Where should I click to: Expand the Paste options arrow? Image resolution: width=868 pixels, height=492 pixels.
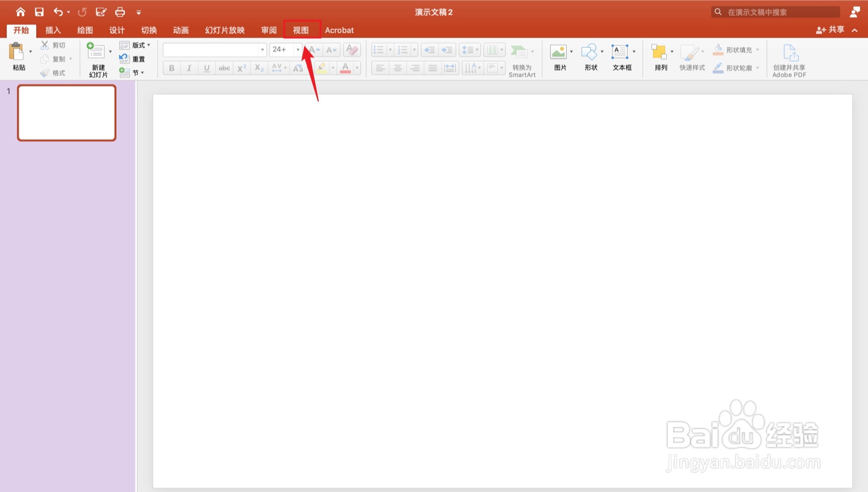pos(30,52)
